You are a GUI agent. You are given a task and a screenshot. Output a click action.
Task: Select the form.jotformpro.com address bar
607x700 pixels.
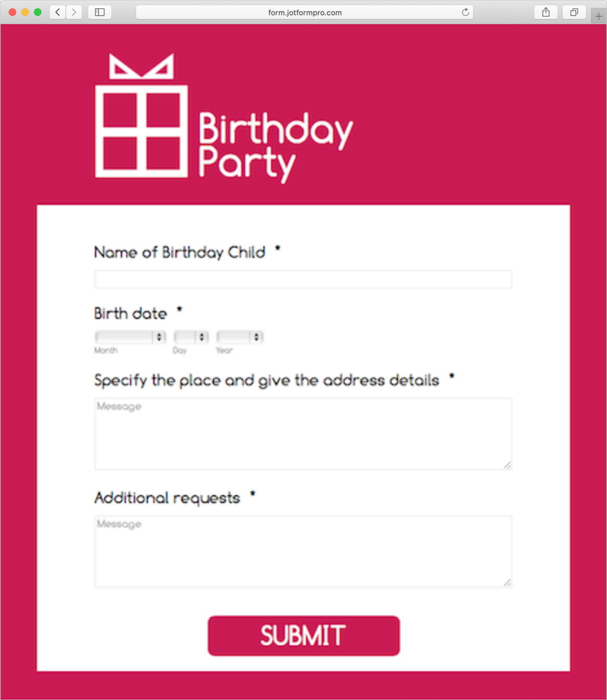click(305, 12)
